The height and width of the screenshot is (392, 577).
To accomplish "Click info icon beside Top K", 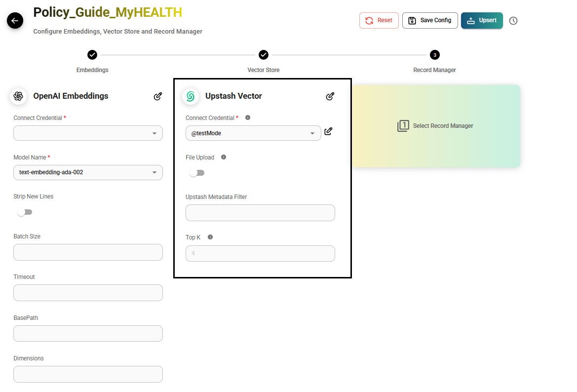I will (x=210, y=237).
